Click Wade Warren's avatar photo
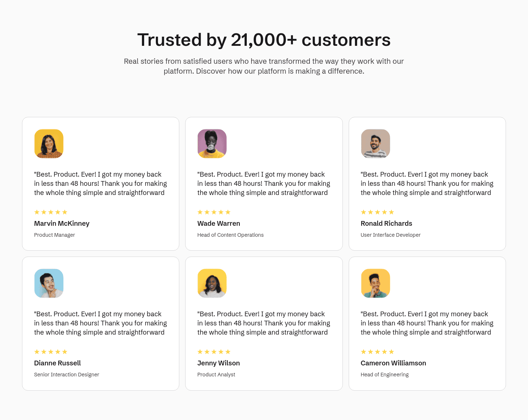The image size is (528, 420). click(x=212, y=144)
